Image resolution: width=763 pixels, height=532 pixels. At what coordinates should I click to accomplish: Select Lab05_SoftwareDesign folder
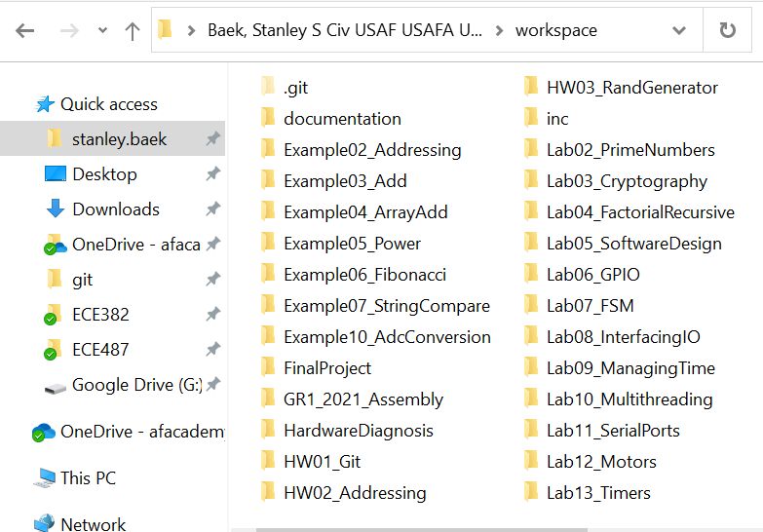tap(623, 244)
